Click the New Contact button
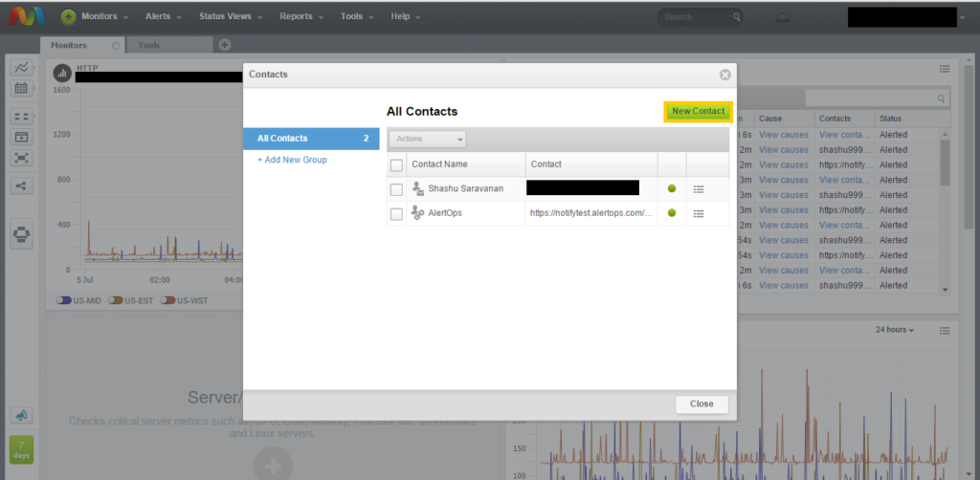 tap(698, 111)
